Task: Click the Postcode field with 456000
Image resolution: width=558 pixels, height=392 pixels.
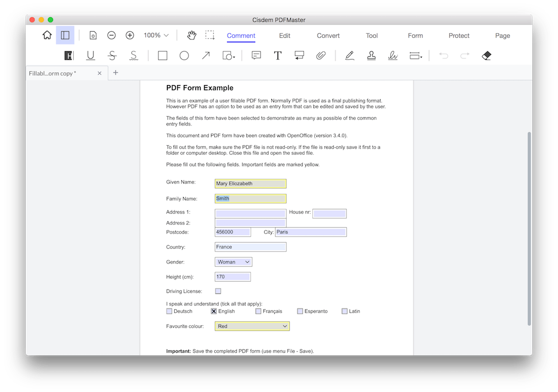Action: 232,232
